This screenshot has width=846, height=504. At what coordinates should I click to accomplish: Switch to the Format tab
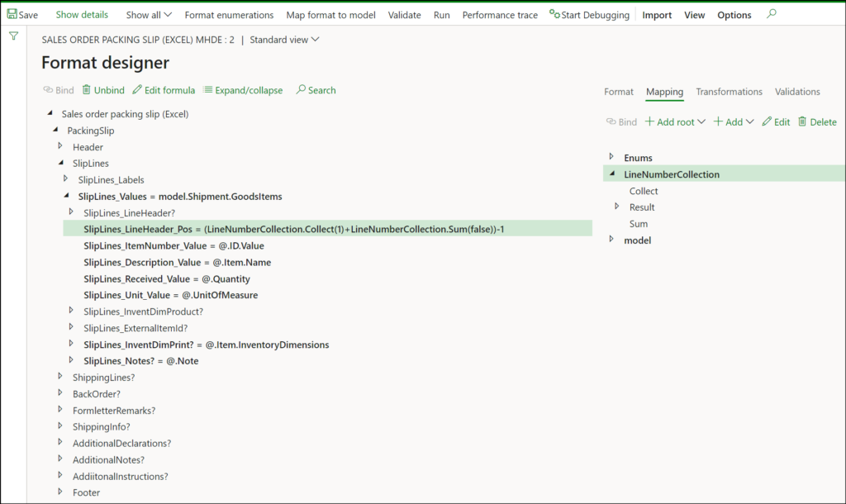618,92
